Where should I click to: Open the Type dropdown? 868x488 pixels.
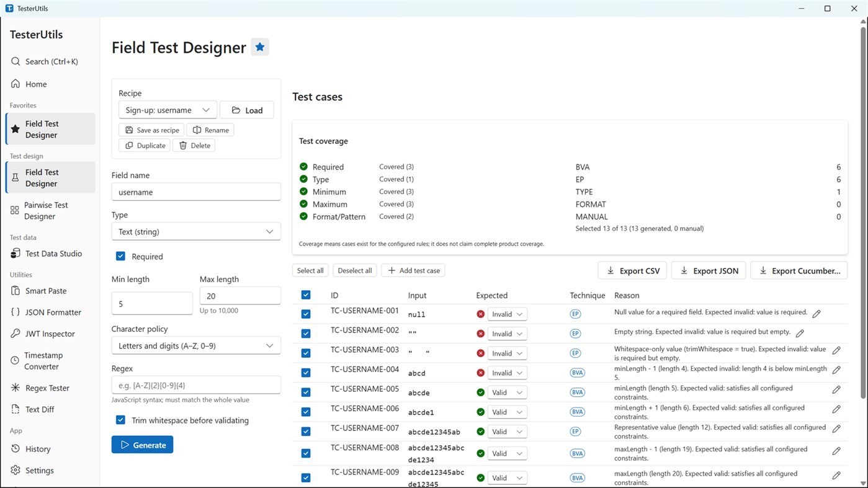[x=196, y=231]
